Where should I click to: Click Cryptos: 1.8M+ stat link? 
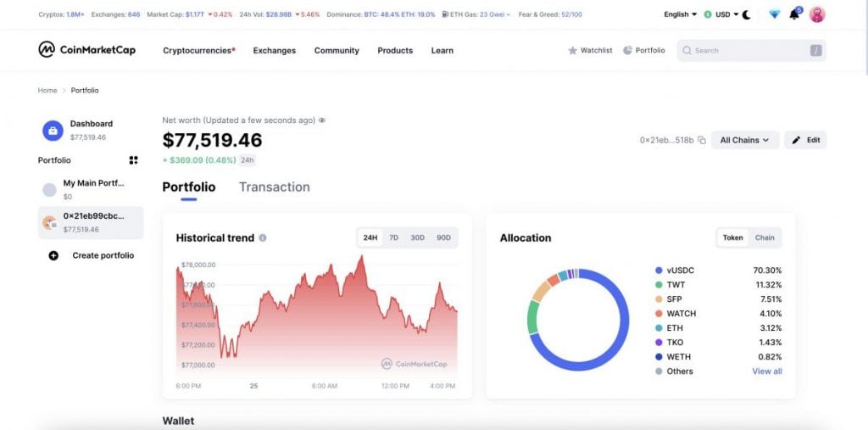pyautogui.click(x=61, y=14)
